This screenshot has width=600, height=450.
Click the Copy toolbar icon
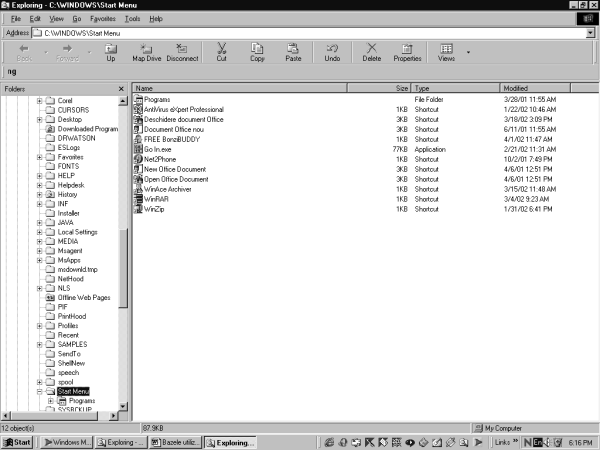(x=257, y=52)
